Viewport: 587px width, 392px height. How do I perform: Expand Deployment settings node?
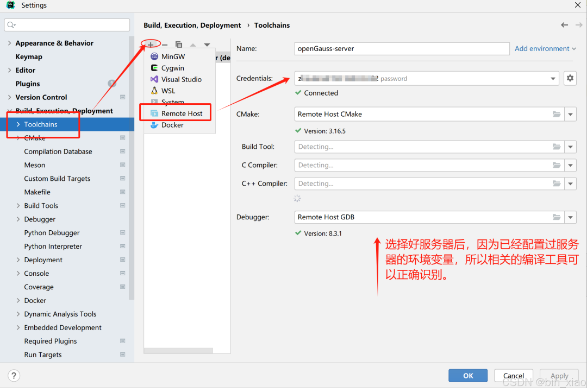click(18, 260)
